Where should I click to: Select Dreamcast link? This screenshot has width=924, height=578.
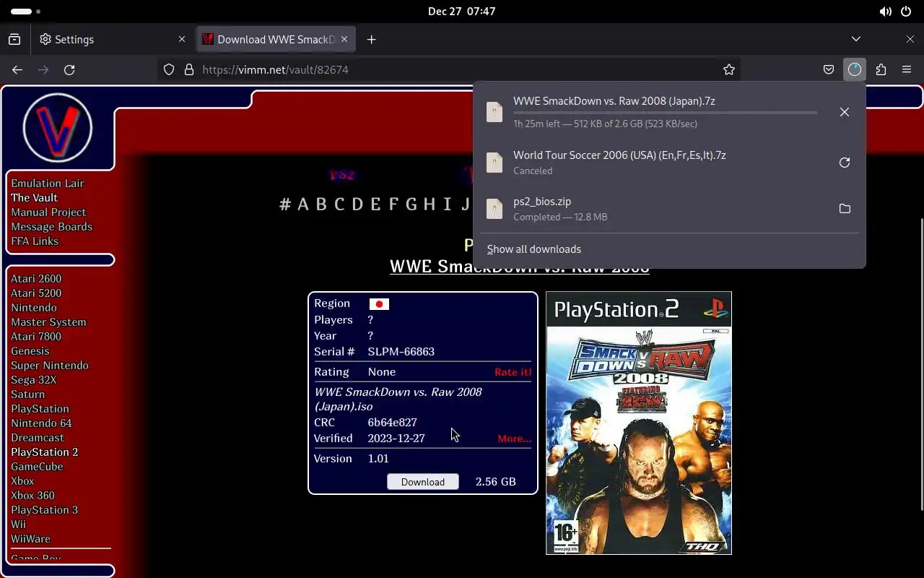(x=38, y=438)
